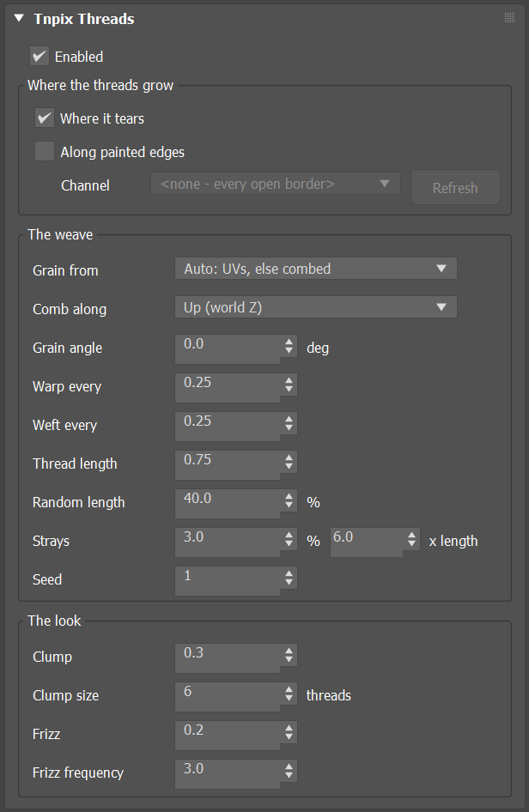Viewport: 529px width, 812px height.
Task: Collapse the Tnpix Threads rollout
Action: pos(19,19)
